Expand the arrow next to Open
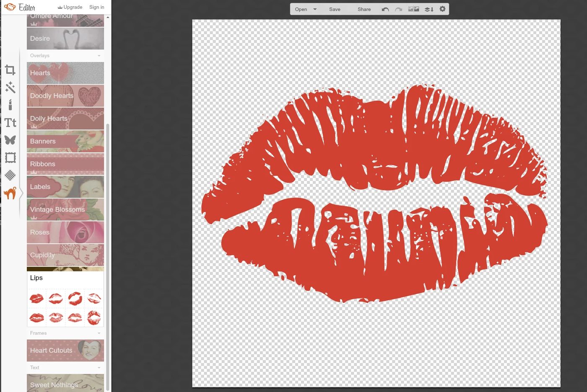The image size is (587, 392). 315,9
